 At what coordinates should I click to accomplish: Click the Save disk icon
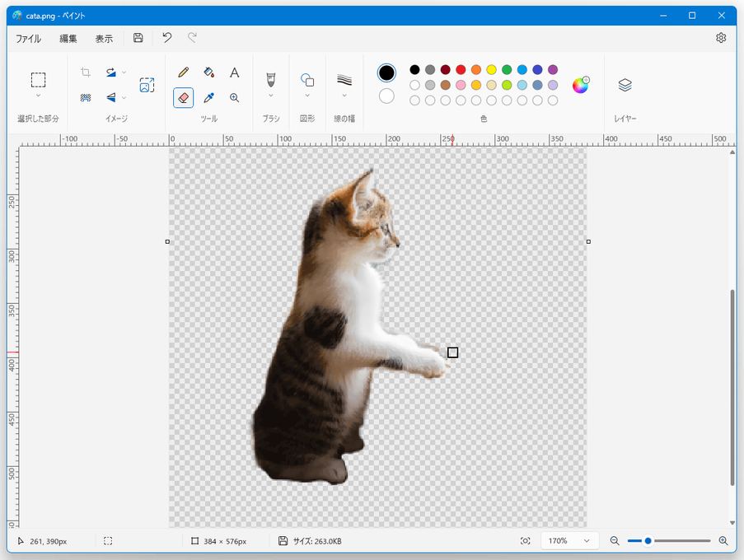[x=138, y=38]
